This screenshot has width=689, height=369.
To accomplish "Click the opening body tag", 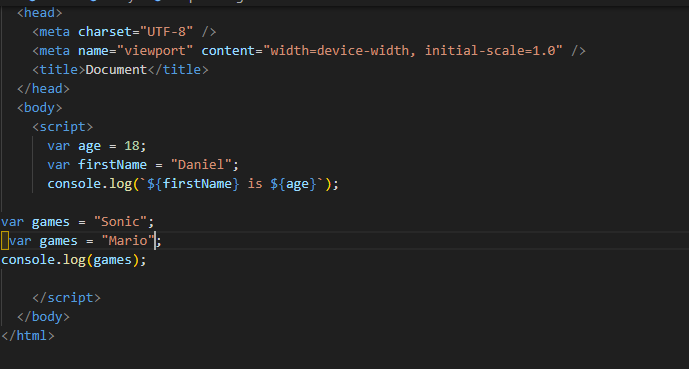I will click(40, 107).
